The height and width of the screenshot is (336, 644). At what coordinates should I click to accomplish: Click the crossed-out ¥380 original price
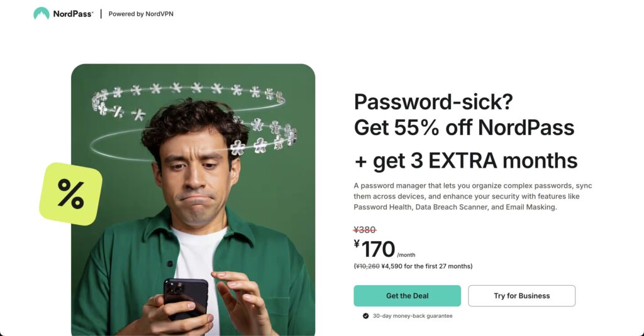click(x=365, y=230)
